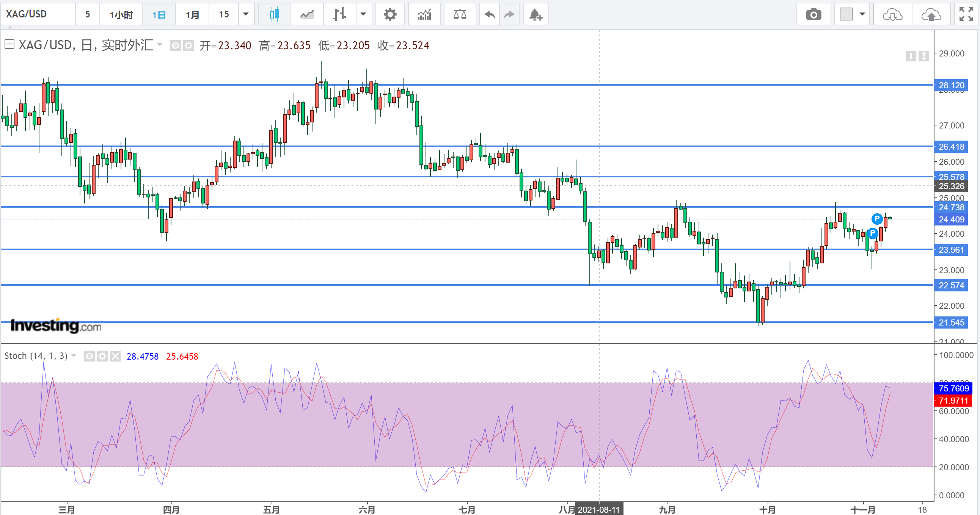Undo the last chart action
This screenshot has height=515, width=980.
coord(490,14)
